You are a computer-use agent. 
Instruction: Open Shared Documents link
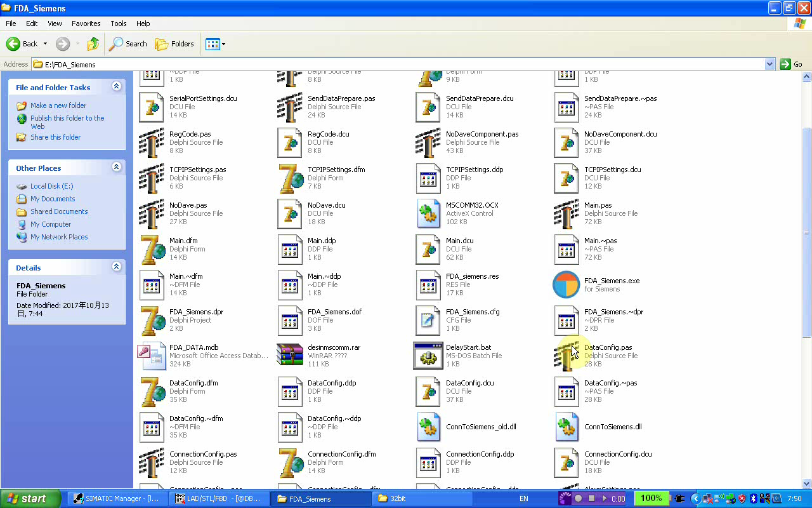click(x=59, y=211)
